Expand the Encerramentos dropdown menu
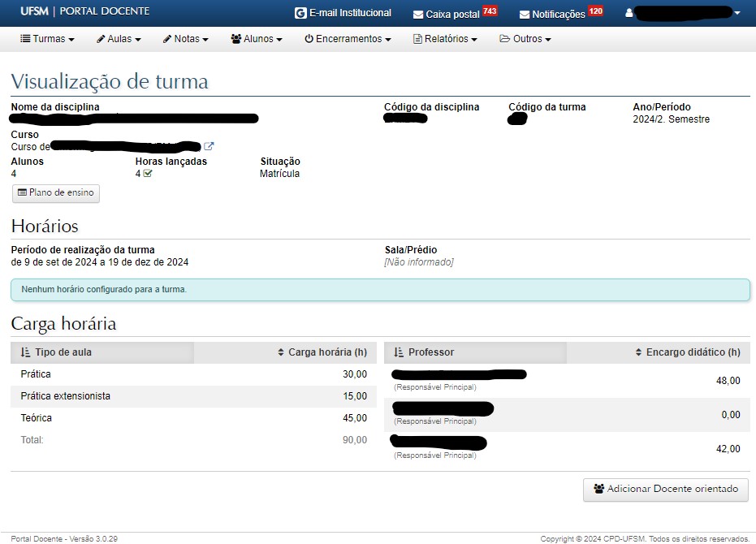This screenshot has width=756, height=544. (348, 39)
